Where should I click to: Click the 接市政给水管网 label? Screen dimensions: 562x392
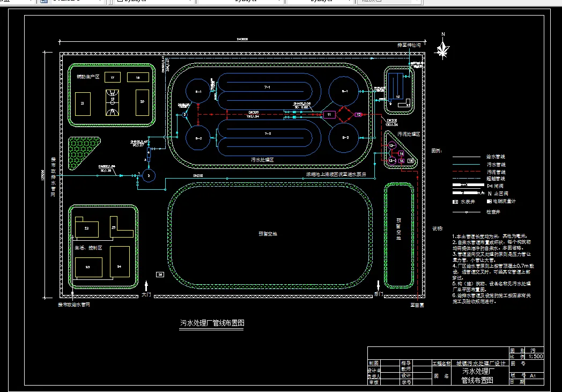(x=74, y=305)
